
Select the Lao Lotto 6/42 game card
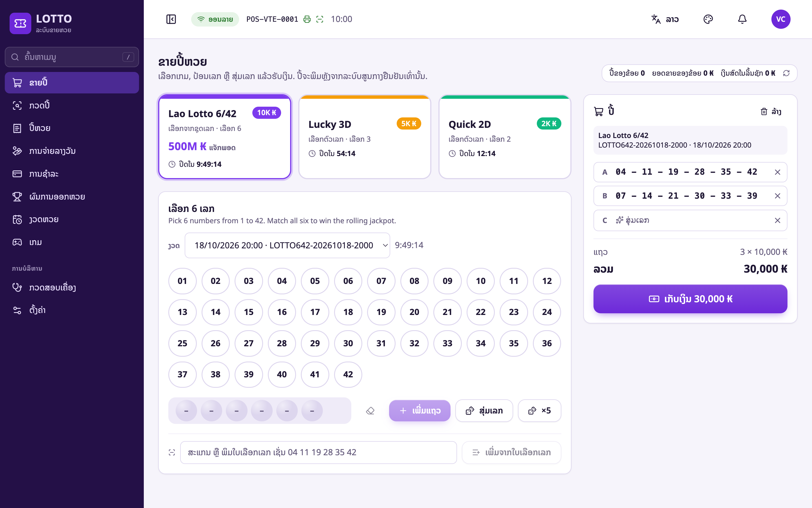click(x=225, y=137)
